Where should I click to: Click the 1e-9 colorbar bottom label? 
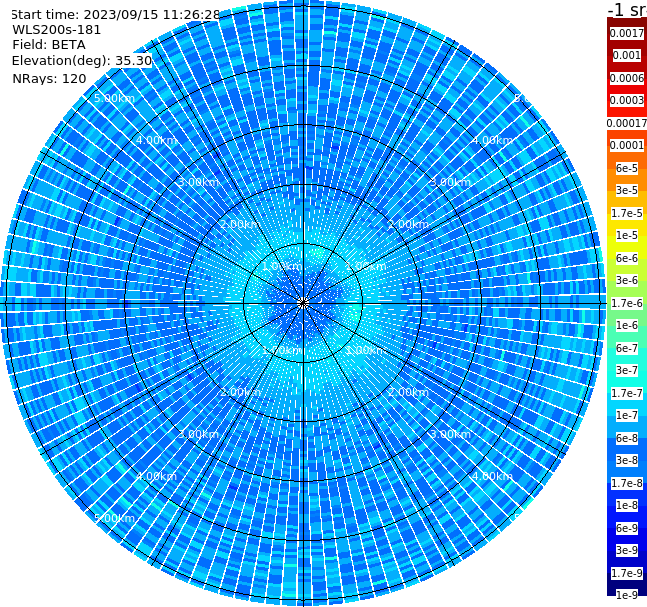click(x=627, y=595)
